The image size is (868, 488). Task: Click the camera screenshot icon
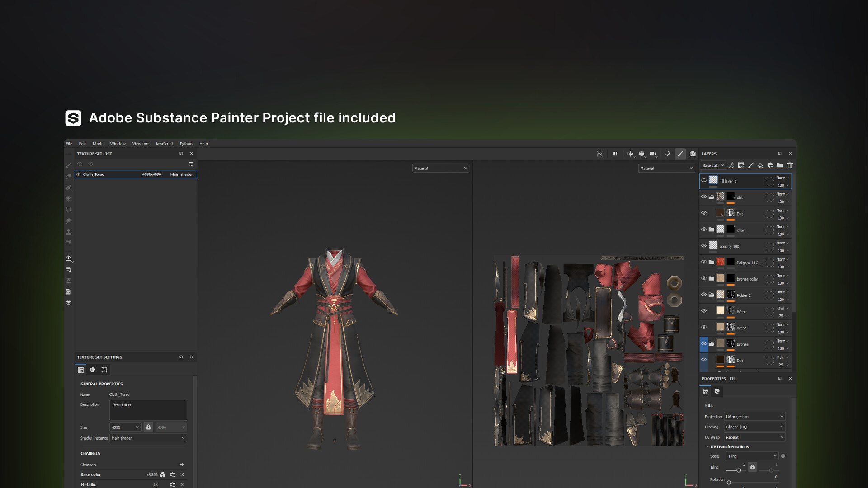[x=693, y=154]
